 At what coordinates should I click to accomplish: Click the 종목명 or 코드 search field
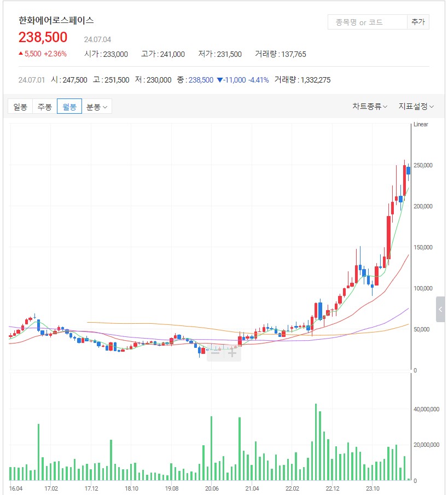point(367,22)
